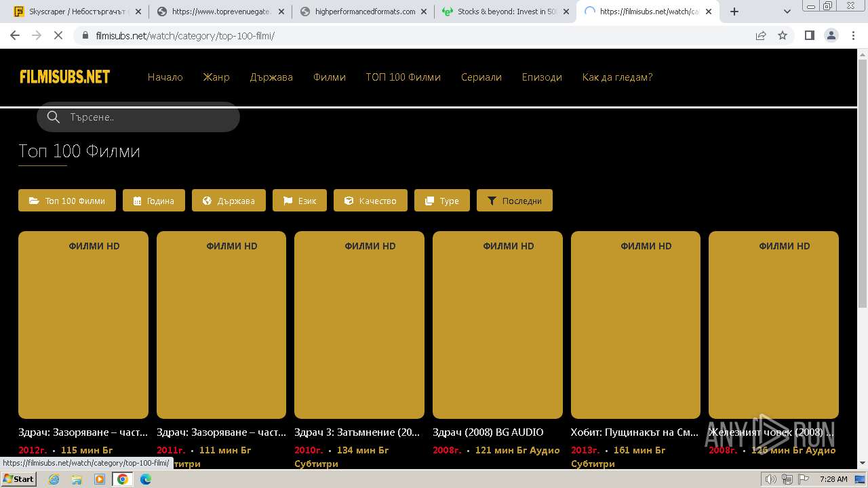Open the Chrome profile avatar icon
The image size is (868, 488).
coord(831,35)
